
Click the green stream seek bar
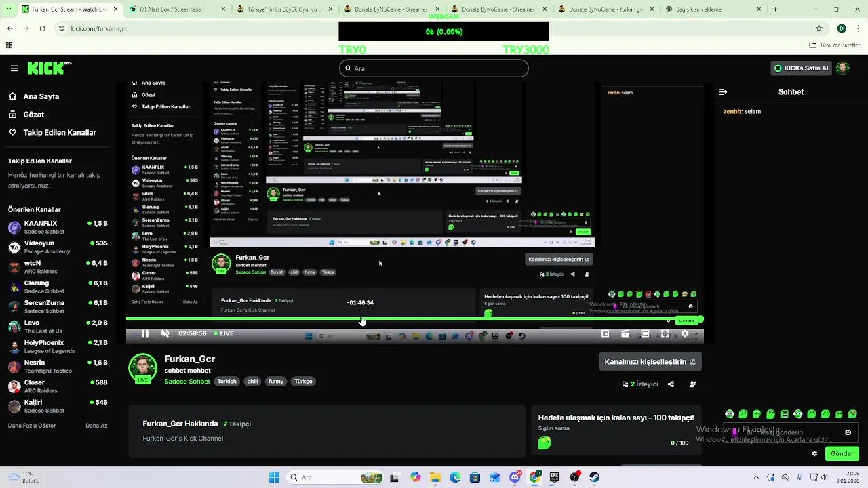point(414,319)
